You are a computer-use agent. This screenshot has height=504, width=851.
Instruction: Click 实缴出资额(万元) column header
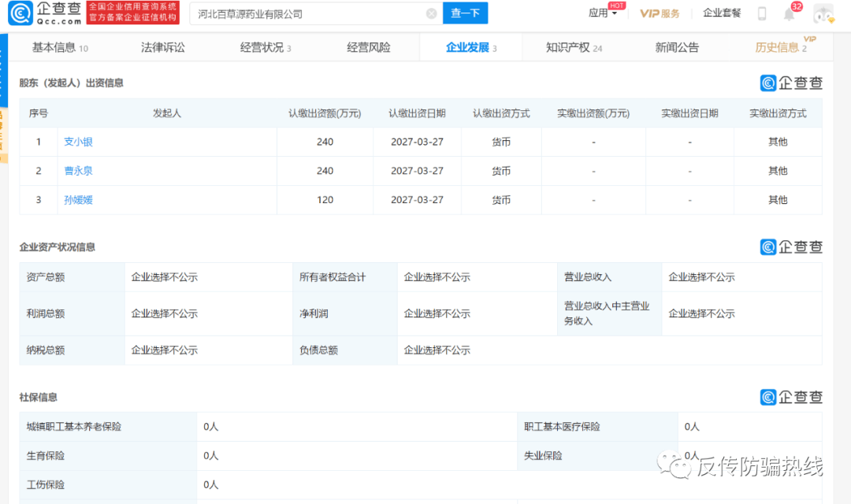(593, 113)
